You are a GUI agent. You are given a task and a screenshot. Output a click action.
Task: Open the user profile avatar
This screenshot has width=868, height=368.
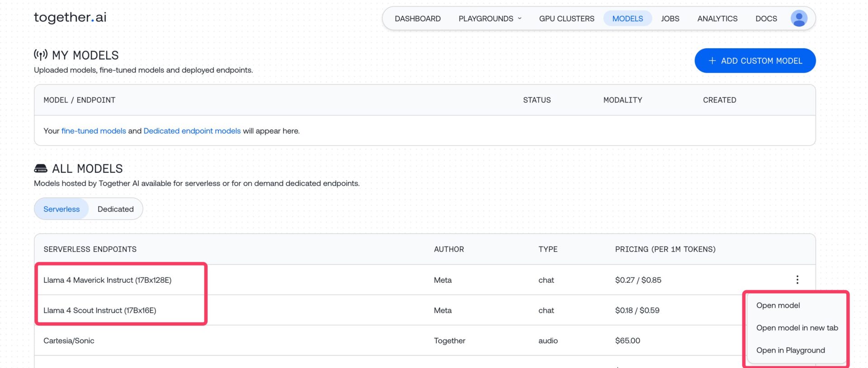pyautogui.click(x=798, y=19)
